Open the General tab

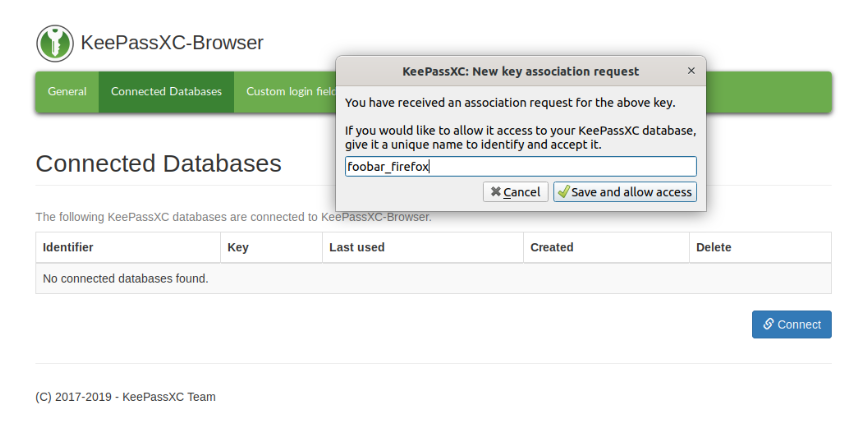[x=67, y=92]
